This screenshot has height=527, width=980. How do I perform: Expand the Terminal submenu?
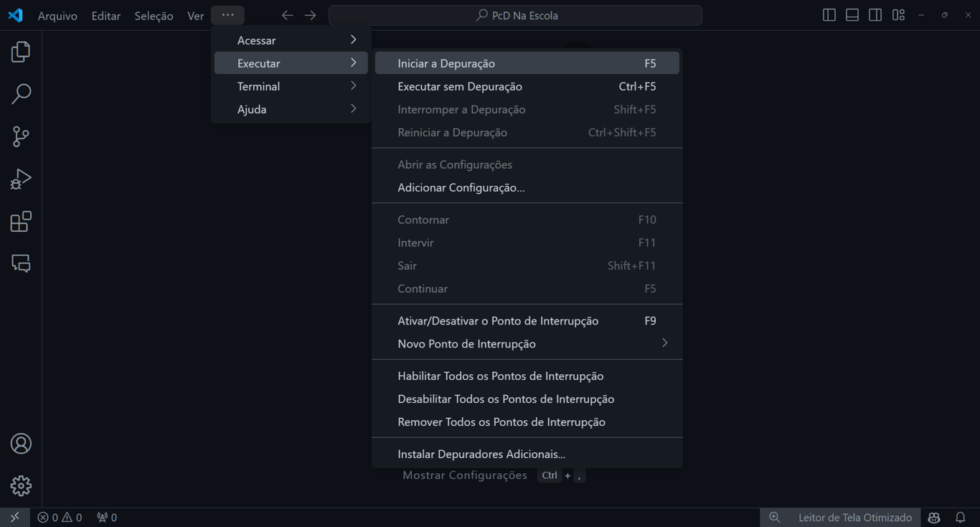[291, 86]
